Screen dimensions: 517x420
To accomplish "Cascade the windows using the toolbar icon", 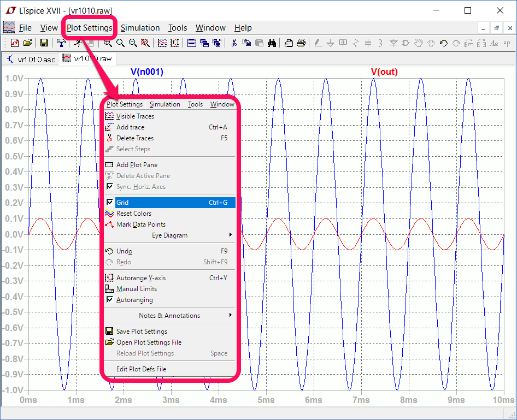I will coord(204,43).
